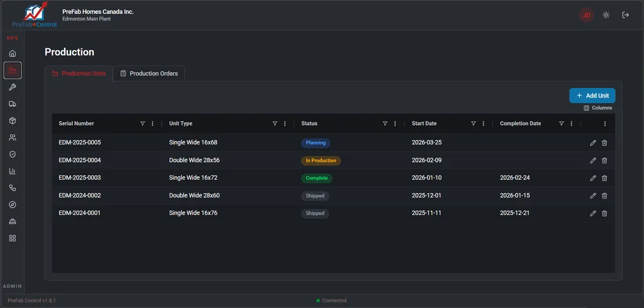Sort by Serial Number column header
The height and width of the screenshot is (308, 644).
click(76, 124)
